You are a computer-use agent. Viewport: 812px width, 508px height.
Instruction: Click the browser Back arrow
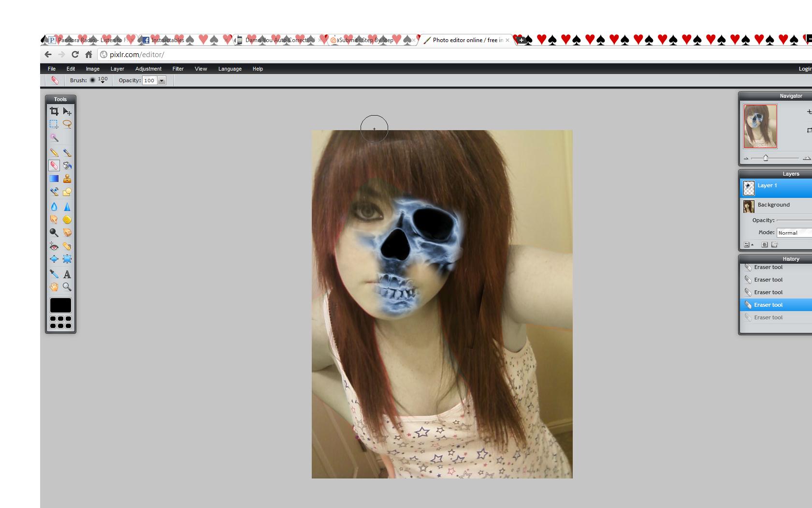(48, 55)
